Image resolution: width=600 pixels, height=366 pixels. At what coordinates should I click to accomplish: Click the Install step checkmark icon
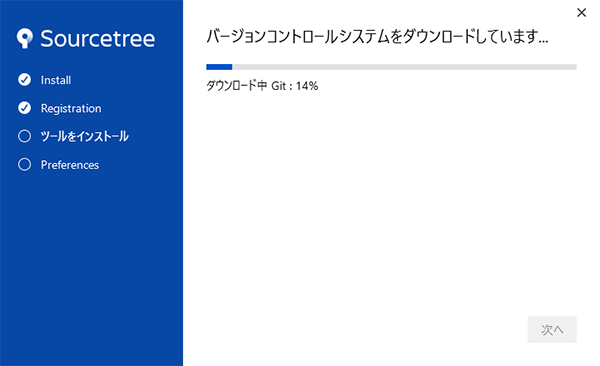tap(24, 80)
